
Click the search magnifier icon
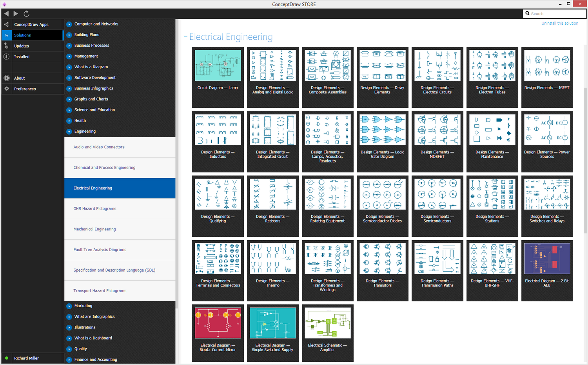[528, 13]
